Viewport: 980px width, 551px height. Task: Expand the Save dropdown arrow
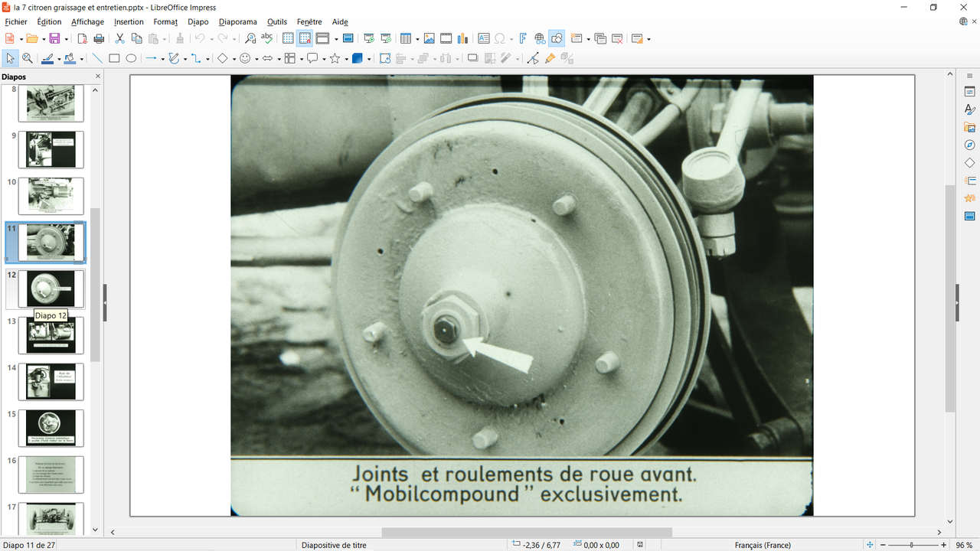(66, 39)
